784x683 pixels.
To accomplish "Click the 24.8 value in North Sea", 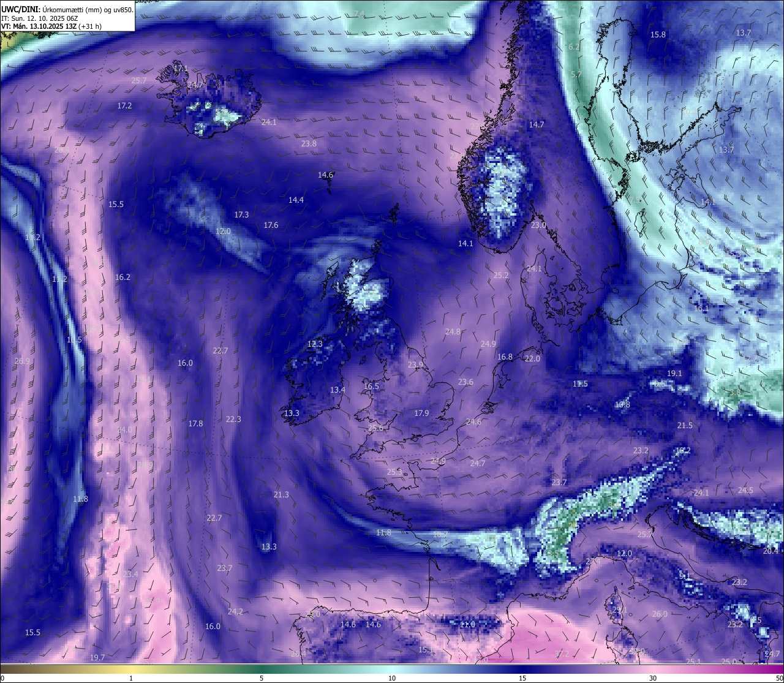I will 453,332.
